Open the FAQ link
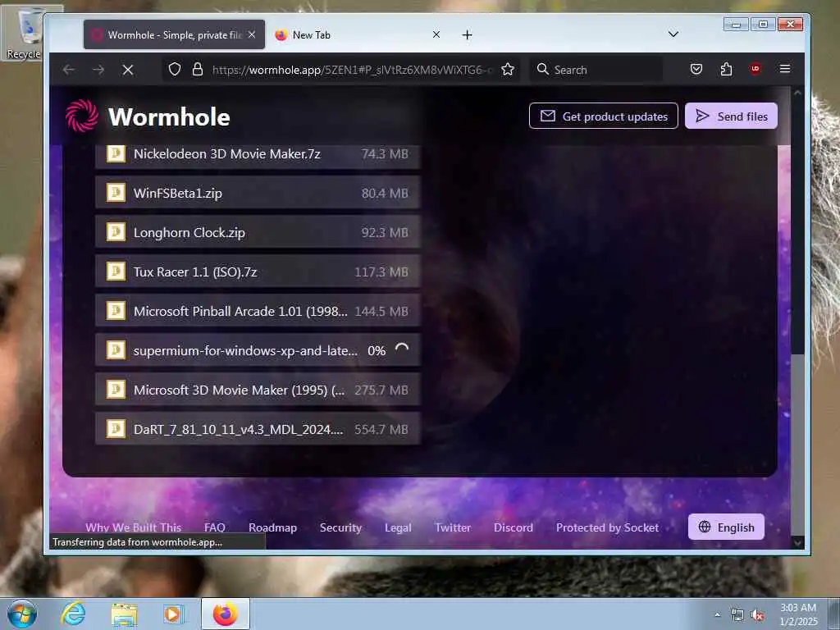The height and width of the screenshot is (630, 840). (214, 527)
